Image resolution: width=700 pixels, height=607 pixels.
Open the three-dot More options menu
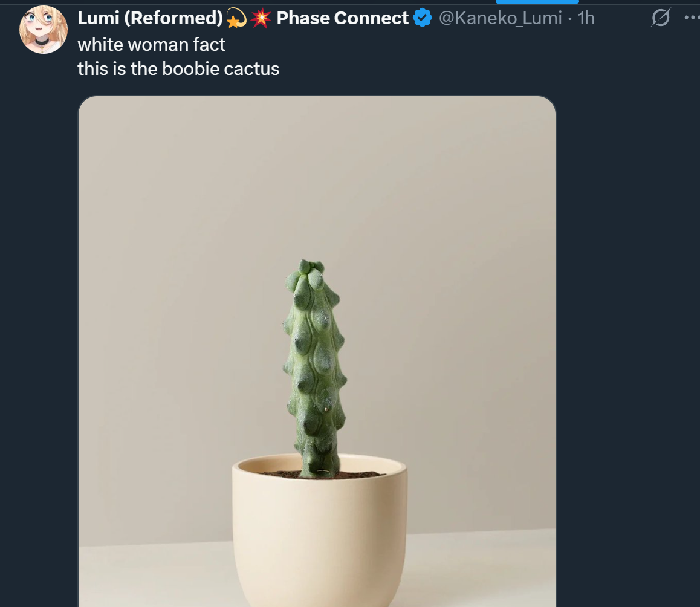coord(692,18)
